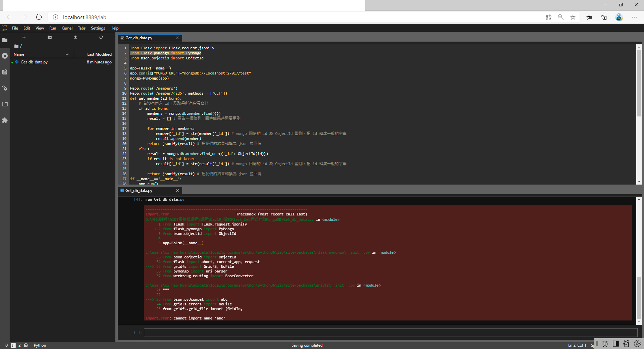
Task: Click the New Launcher plus icon
Action: (24, 37)
